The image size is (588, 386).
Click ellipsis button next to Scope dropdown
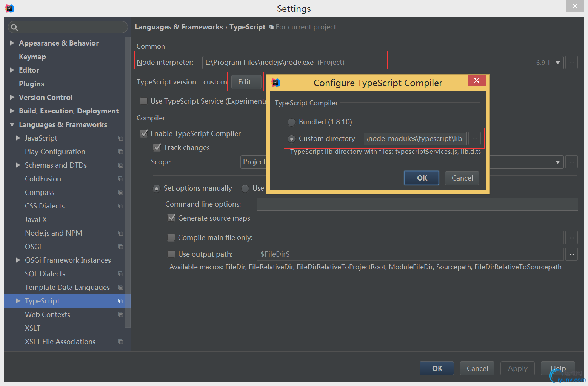(x=572, y=162)
